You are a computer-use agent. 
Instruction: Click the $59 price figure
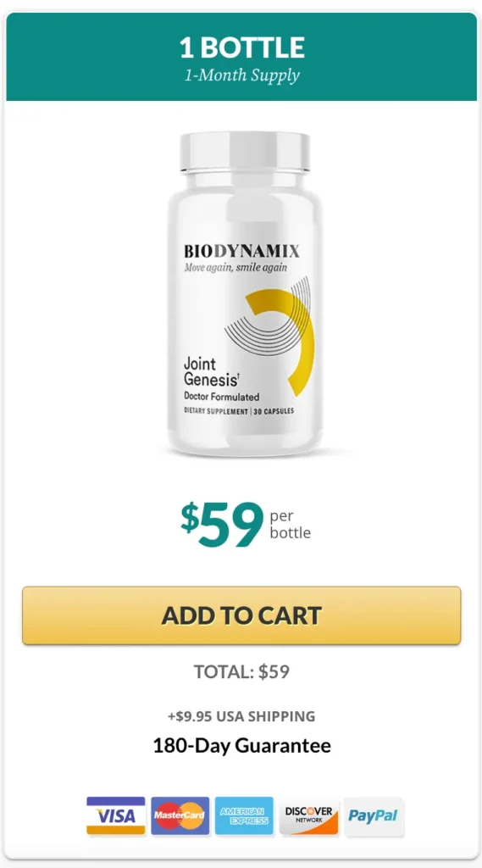(222, 524)
